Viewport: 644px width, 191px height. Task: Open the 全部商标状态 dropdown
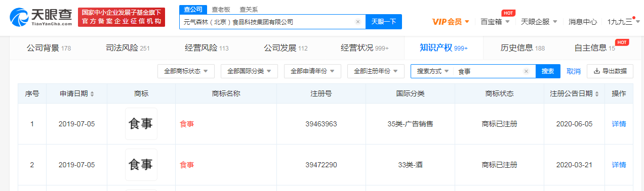pyautogui.click(x=186, y=71)
